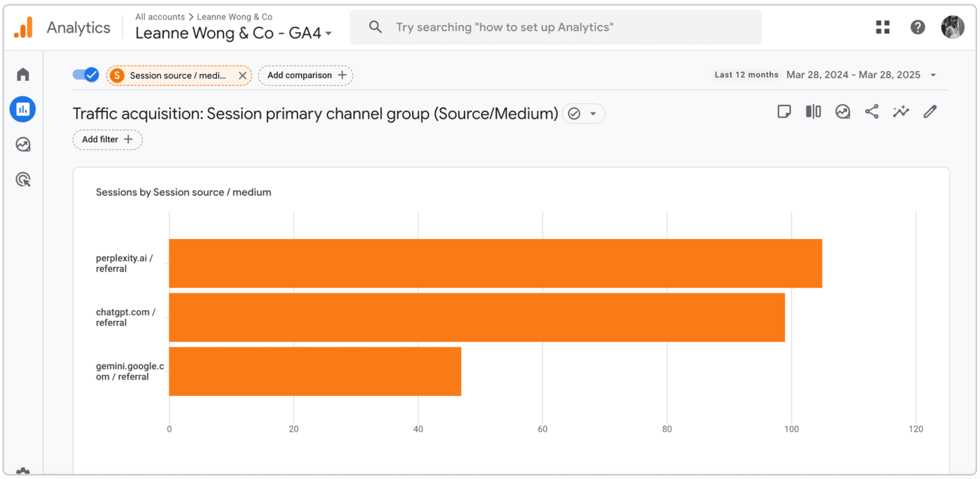Click the Analytics search field
Screen dimensions: 980x479
click(555, 27)
